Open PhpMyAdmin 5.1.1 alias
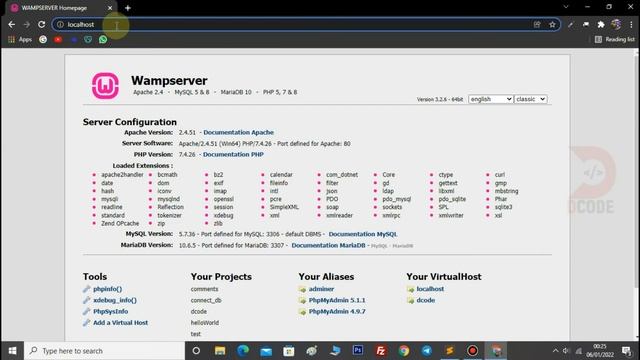 click(337, 300)
